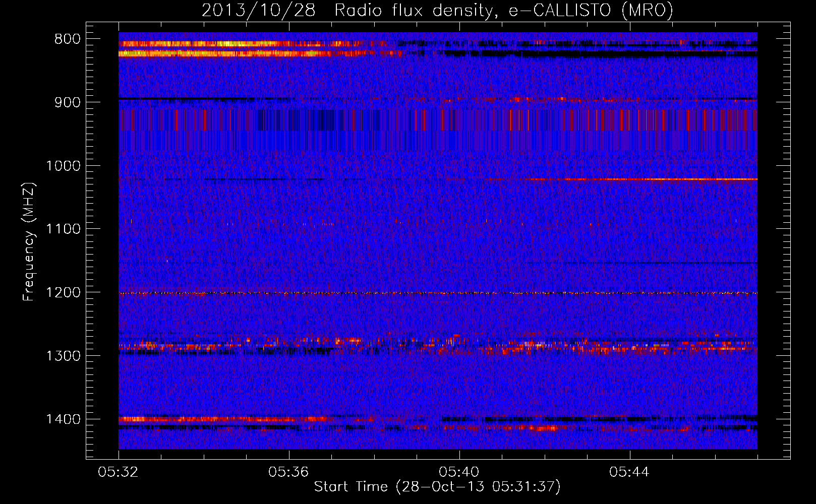The width and height of the screenshot is (816, 504).
Task: Click the '05:32' time axis label
Action: pyautogui.click(x=119, y=472)
